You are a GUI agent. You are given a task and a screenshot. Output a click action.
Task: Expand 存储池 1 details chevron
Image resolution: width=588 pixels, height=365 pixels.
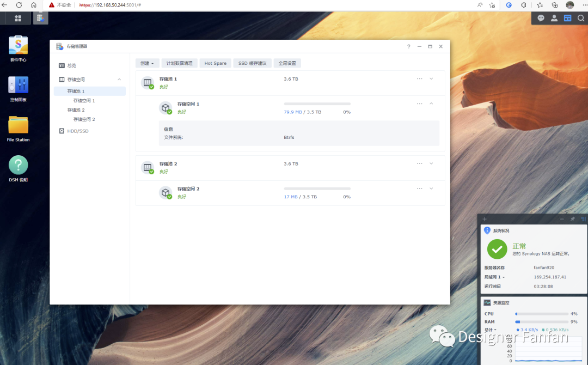tap(431, 79)
